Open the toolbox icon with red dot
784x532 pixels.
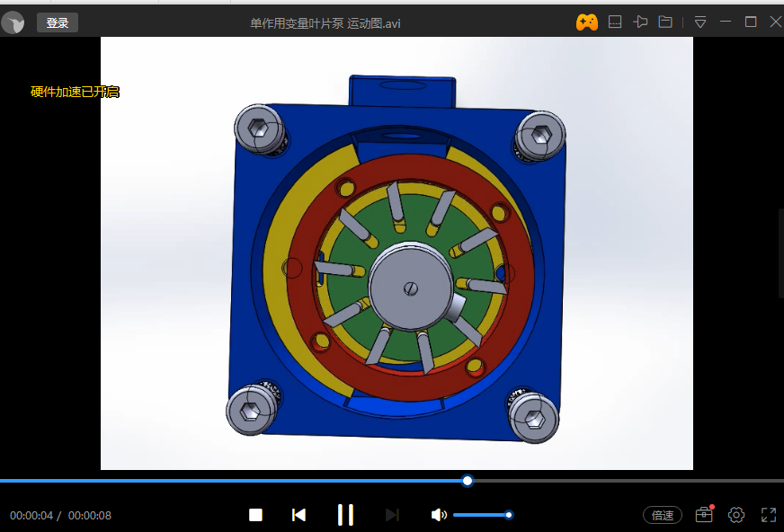tap(704, 514)
